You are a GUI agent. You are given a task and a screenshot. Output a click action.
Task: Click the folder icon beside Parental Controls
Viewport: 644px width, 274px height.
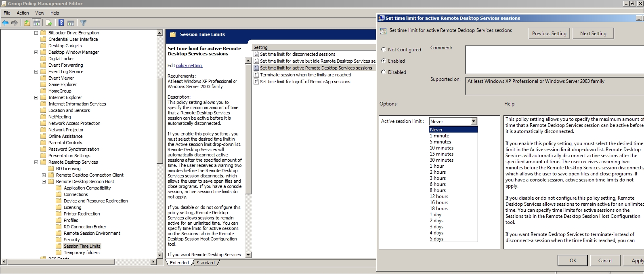pos(43,143)
